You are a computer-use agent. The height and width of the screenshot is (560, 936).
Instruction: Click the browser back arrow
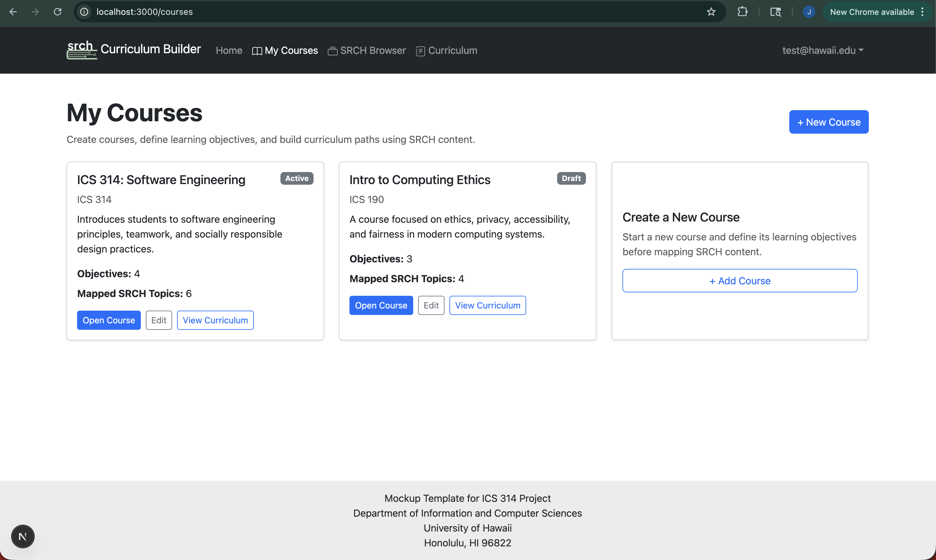click(x=13, y=12)
